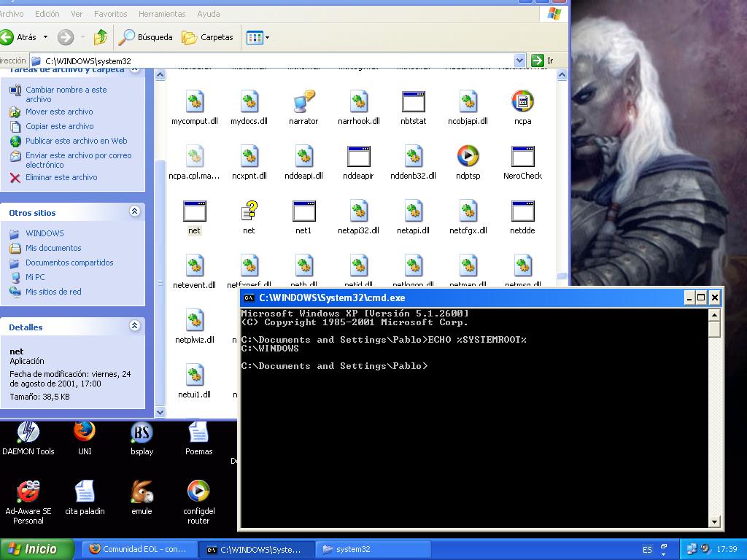The height and width of the screenshot is (560, 747).
Task: Open the Inicio start menu
Action: coord(36,549)
